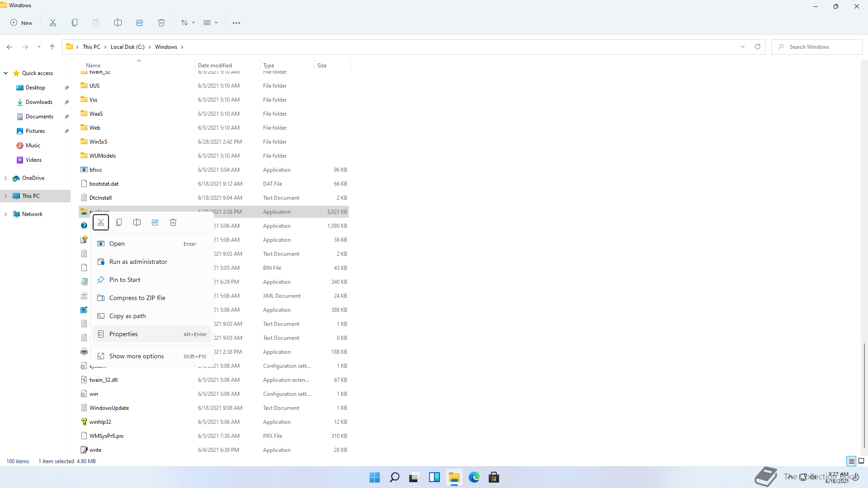
Task: Open Documents in Quick access
Action: click(40, 117)
